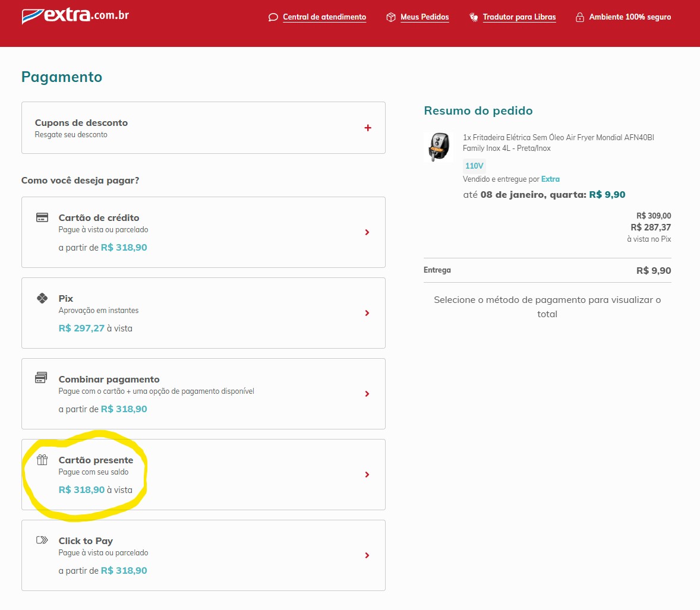Click the R$ 297,27 à vista Pix price
This screenshot has height=610, width=700.
click(x=95, y=328)
